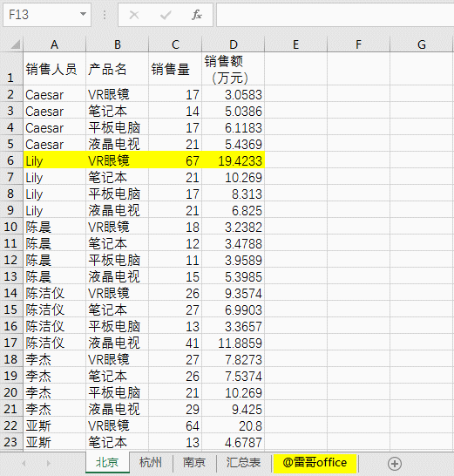Click cell with value 3.2382

[234, 227]
